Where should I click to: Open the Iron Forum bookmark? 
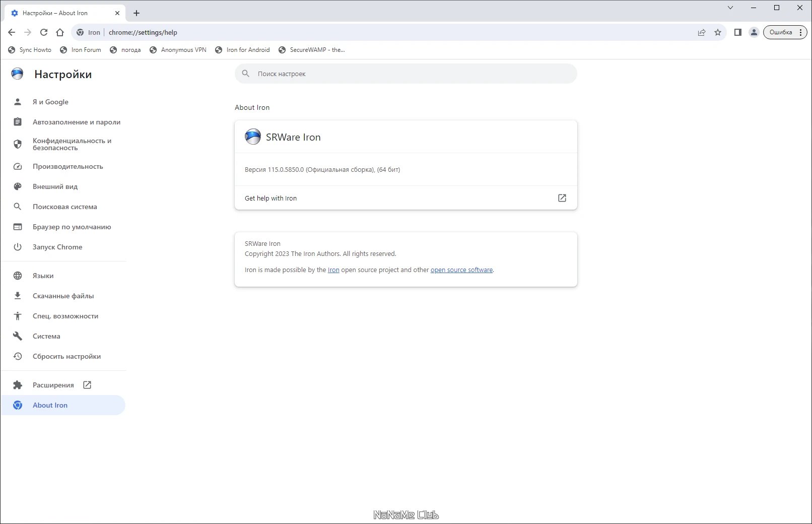(x=81, y=50)
